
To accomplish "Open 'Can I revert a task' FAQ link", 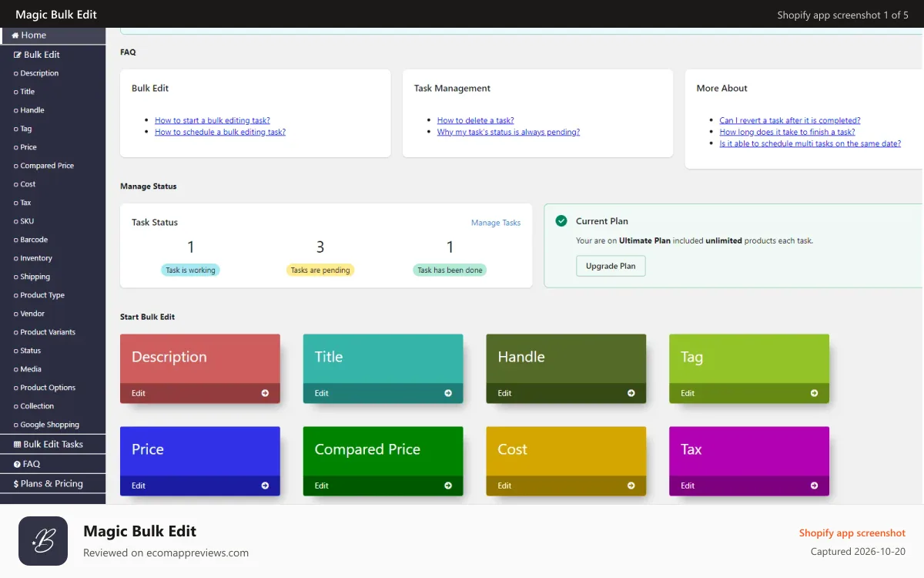I will click(x=790, y=120).
